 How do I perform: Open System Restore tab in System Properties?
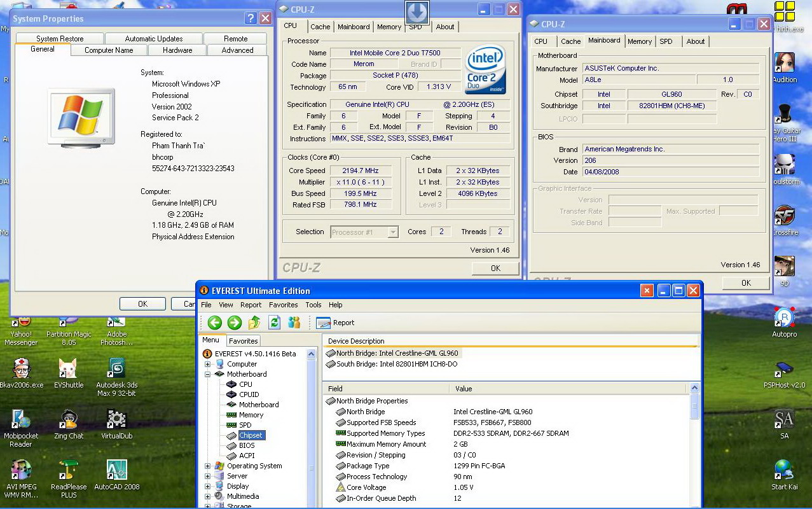[x=60, y=39]
